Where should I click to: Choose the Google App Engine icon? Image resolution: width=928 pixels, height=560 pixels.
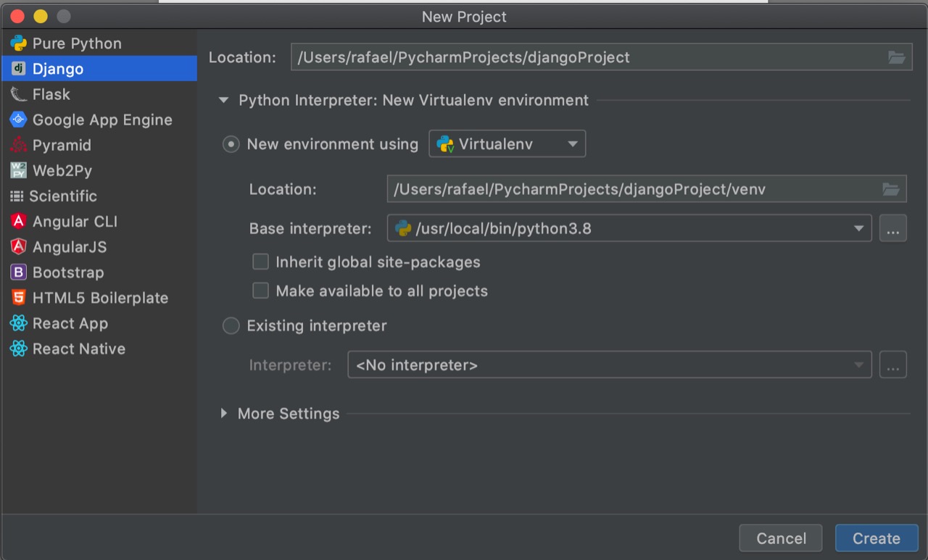coord(20,120)
